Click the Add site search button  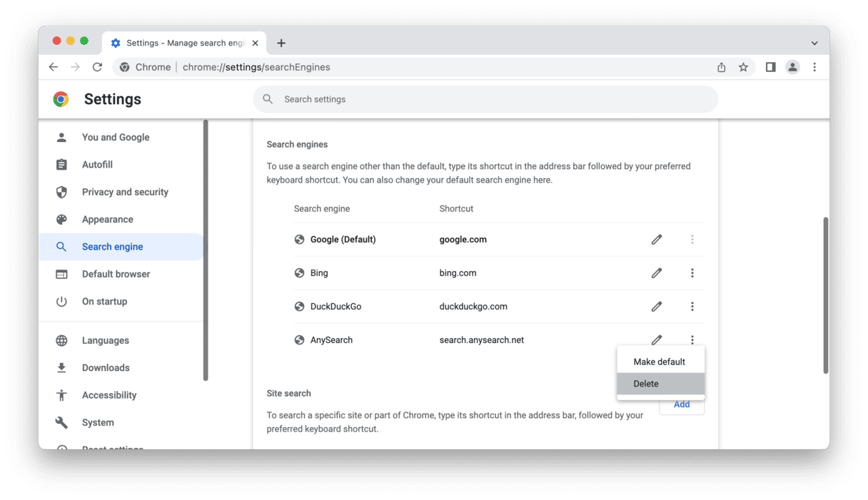(682, 405)
